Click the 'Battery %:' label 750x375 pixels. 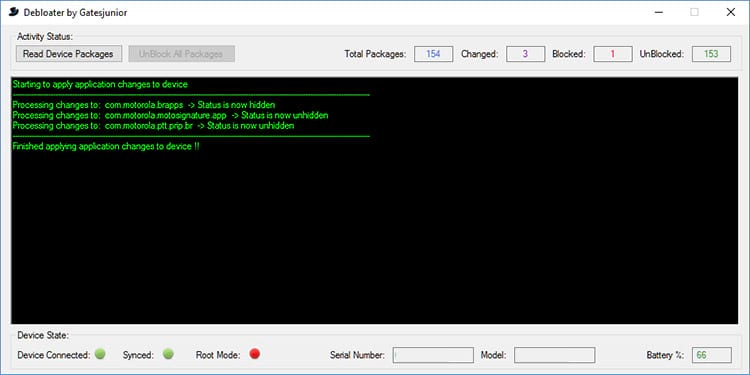(x=665, y=355)
